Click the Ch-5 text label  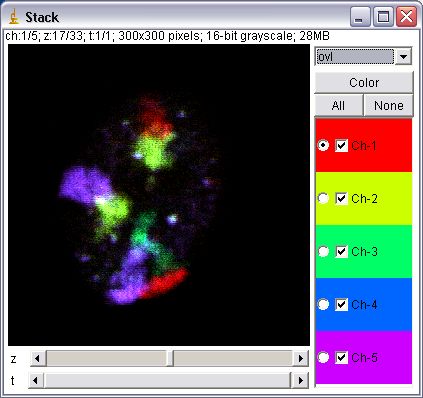[x=364, y=357]
